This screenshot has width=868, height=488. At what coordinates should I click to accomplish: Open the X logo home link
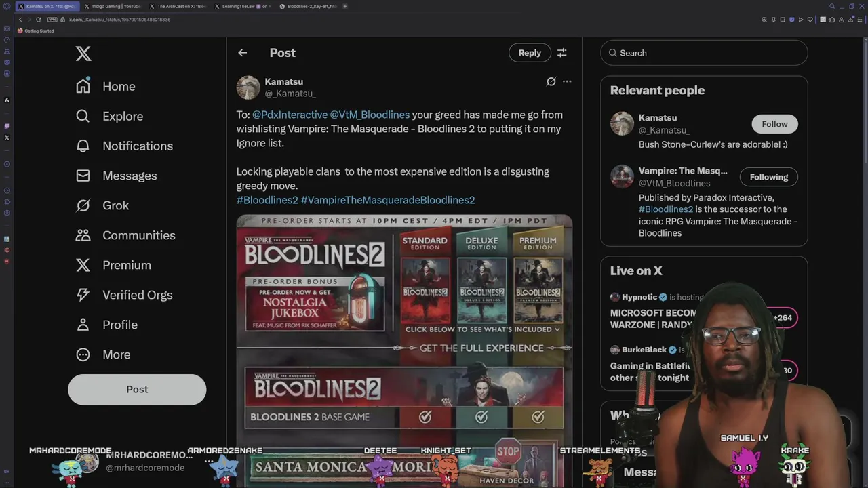(83, 54)
